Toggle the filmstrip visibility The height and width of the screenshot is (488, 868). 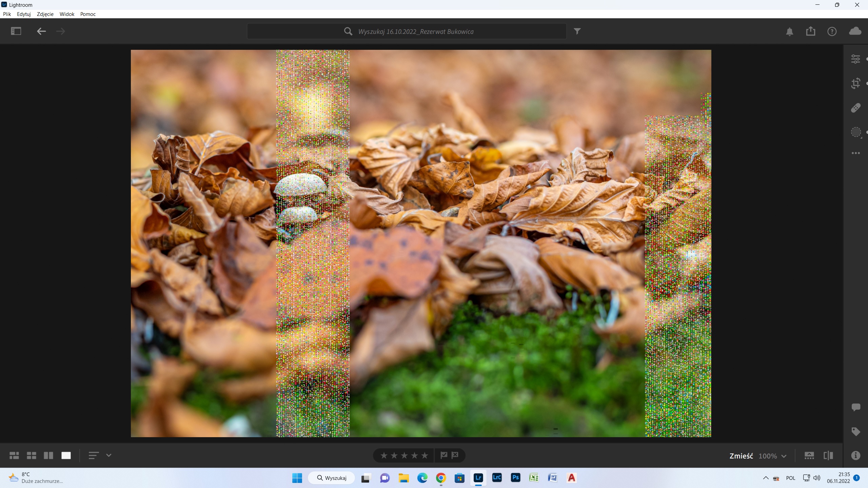tap(810, 455)
